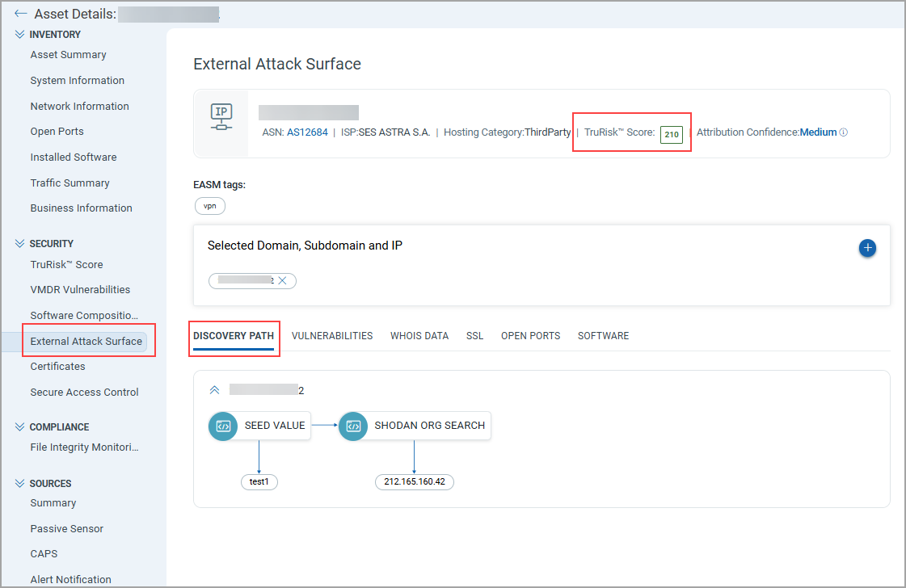Viewport: 906px width, 588px height.
Task: Collapse the INVENTORY section
Action: click(19, 35)
